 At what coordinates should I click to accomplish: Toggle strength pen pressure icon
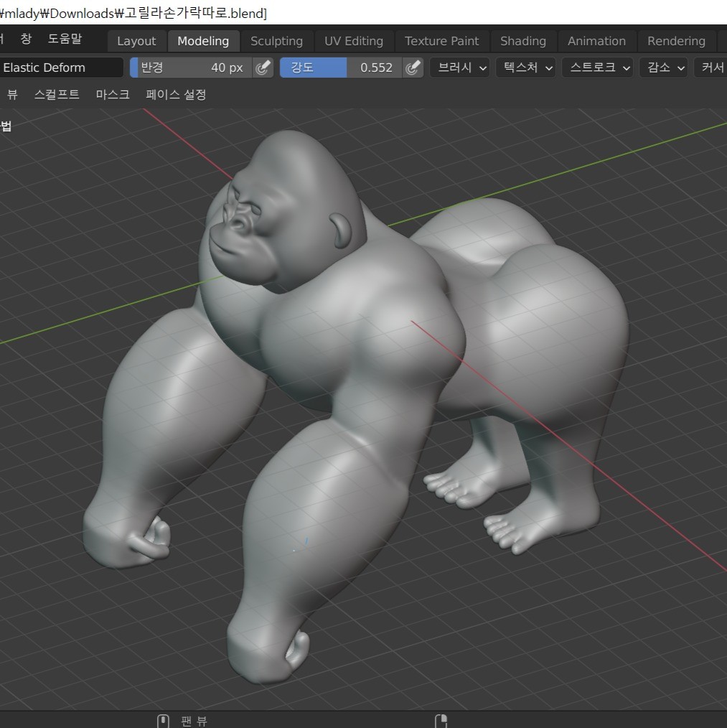point(413,67)
